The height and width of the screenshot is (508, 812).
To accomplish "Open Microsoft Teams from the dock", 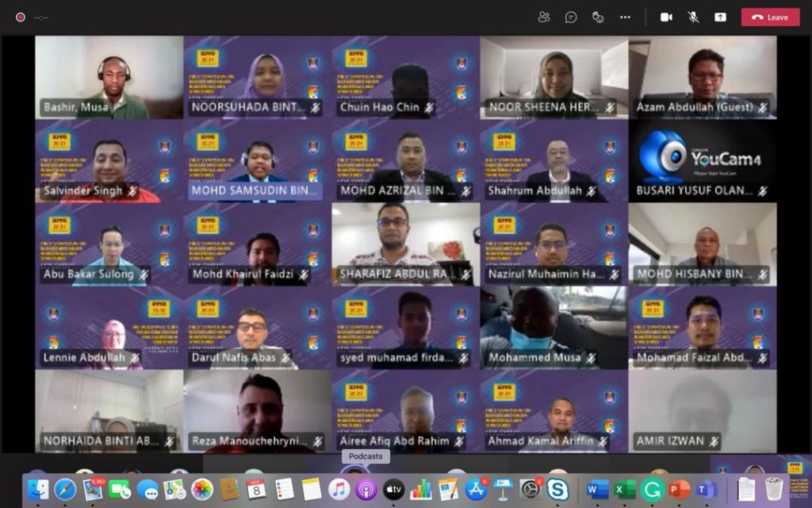I will pos(706,490).
